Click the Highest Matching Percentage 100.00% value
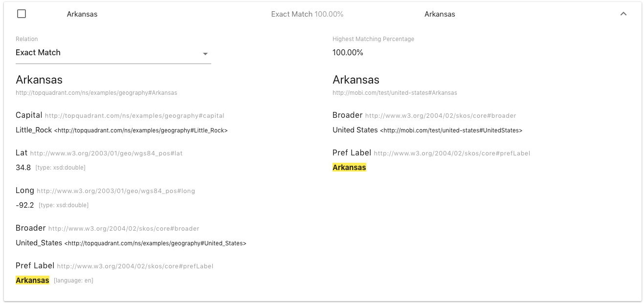Image resolution: width=644 pixels, height=303 pixels. click(348, 53)
